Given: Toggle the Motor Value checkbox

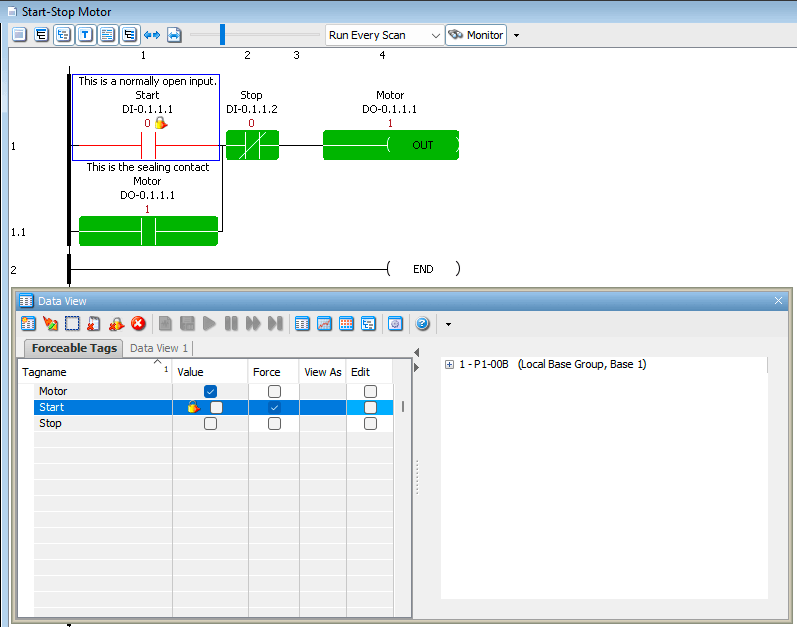Looking at the screenshot, I should (x=210, y=392).
